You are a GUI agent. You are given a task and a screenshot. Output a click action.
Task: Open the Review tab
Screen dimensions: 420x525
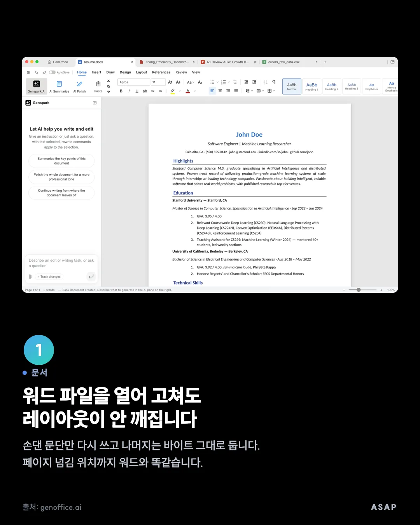tap(181, 72)
